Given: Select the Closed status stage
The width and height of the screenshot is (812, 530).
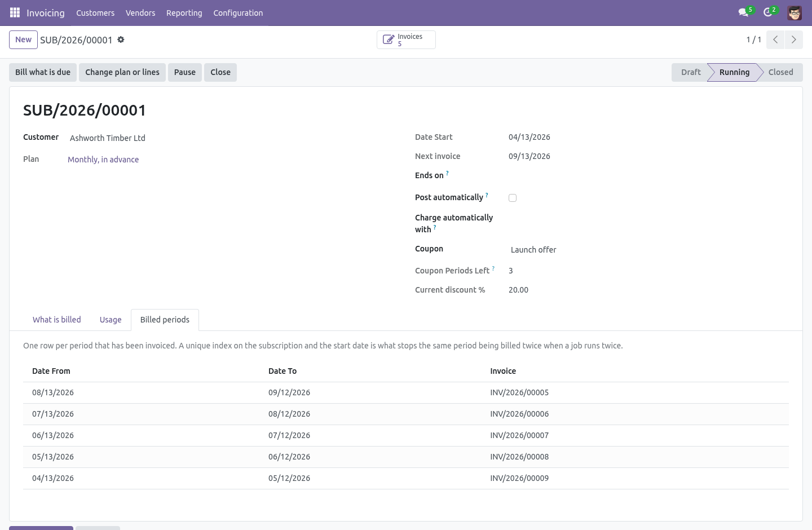Looking at the screenshot, I should pos(780,72).
